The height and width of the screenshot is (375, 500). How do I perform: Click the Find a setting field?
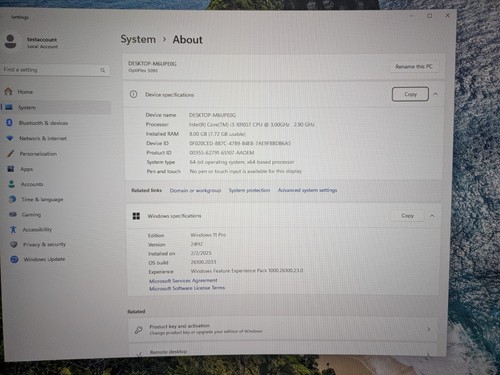[55, 70]
